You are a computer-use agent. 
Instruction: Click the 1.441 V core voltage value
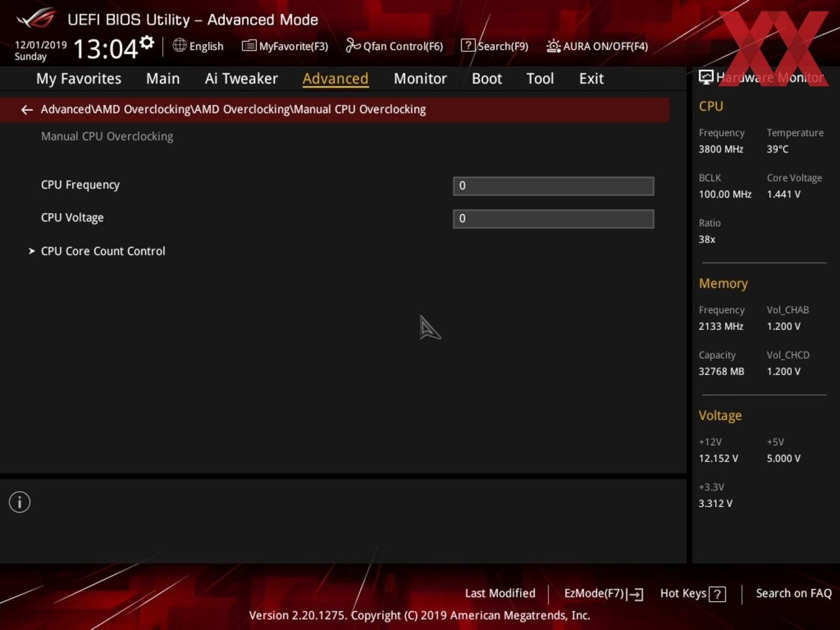[783, 194]
